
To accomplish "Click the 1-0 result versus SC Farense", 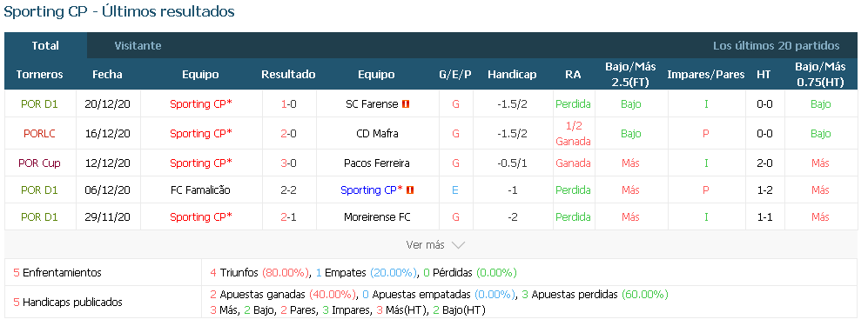I will [289, 103].
